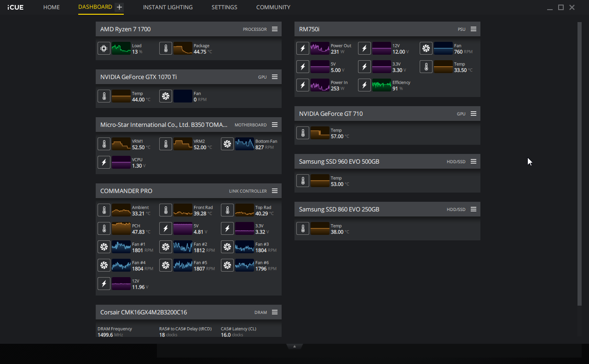Click the "1812" Fan #2 RPM value
This screenshot has height=364, width=589.
(x=199, y=250)
